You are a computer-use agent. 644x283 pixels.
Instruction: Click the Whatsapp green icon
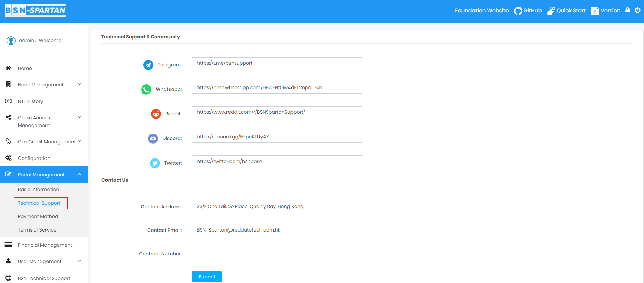(x=146, y=89)
